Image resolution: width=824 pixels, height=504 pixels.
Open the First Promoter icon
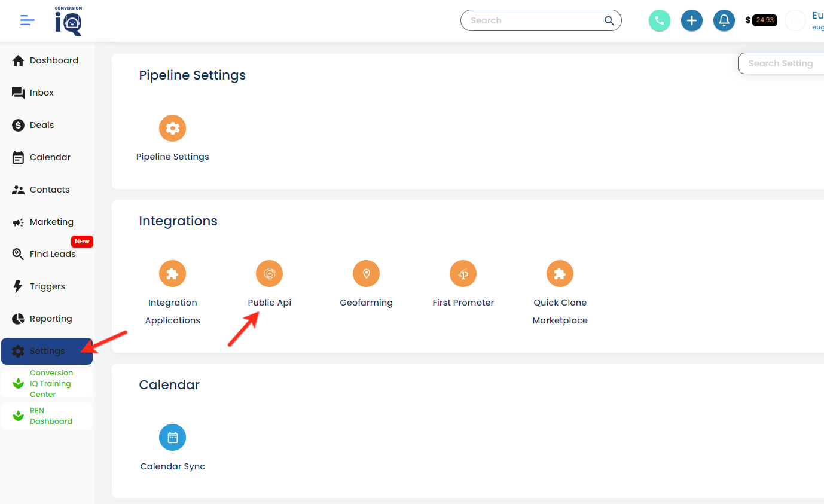[x=463, y=274]
